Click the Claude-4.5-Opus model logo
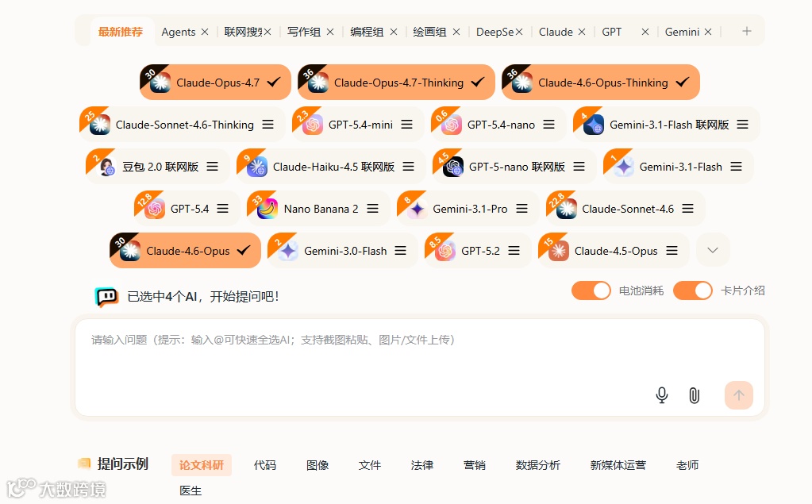This screenshot has height=504, width=812. (559, 251)
